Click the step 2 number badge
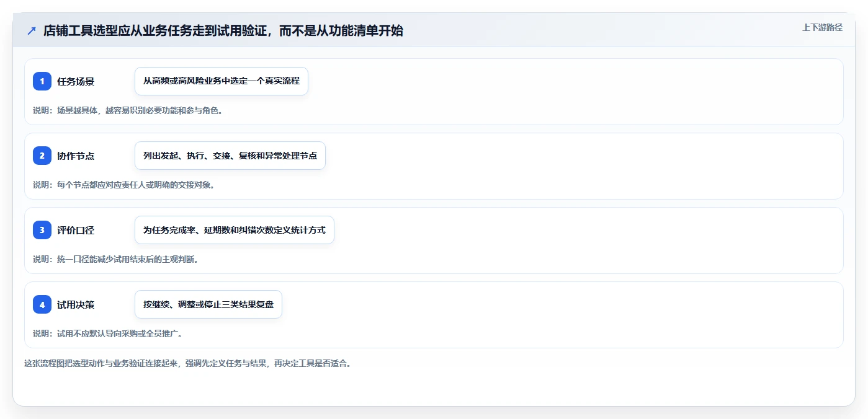This screenshot has width=868, height=419. click(x=42, y=156)
